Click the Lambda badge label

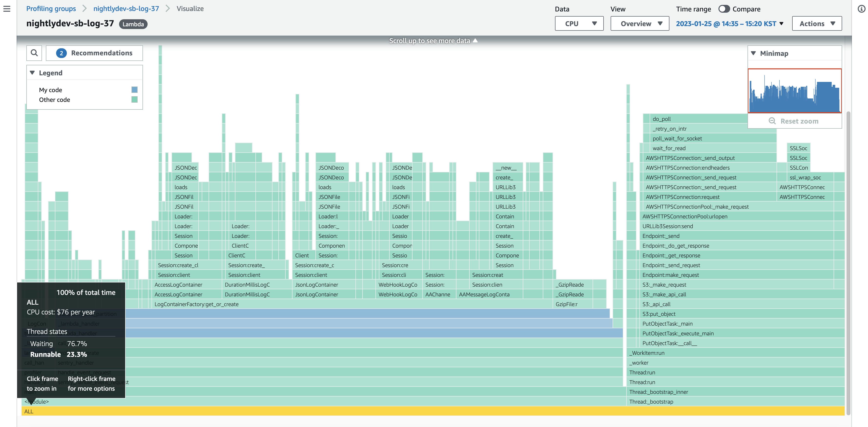coord(133,24)
